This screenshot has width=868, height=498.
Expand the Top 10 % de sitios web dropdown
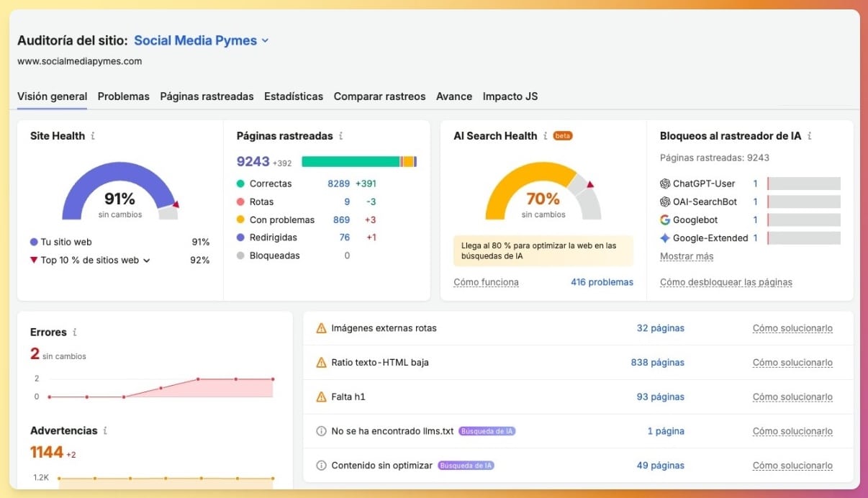pos(147,261)
